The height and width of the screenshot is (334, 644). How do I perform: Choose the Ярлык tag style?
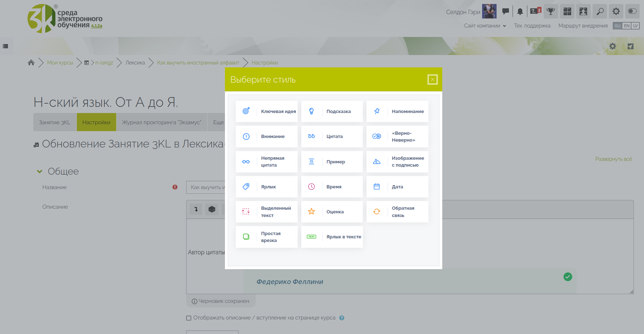click(267, 187)
